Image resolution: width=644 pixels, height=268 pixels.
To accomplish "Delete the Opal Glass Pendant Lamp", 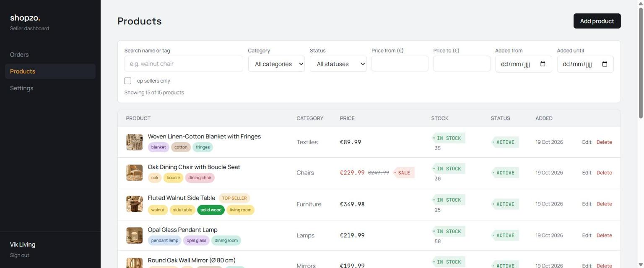I will click(x=604, y=235).
